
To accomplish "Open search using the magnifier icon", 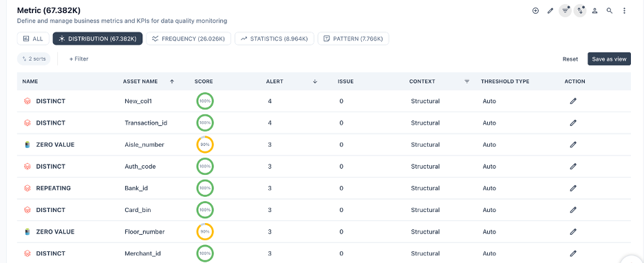I will click(610, 11).
